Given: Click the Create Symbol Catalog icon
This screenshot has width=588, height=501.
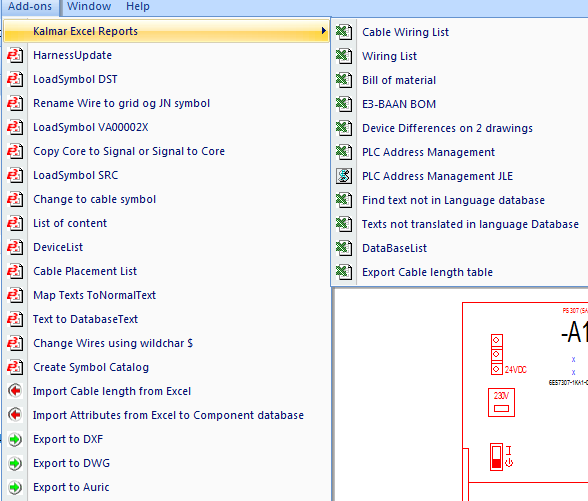Looking at the screenshot, I should click(15, 368).
